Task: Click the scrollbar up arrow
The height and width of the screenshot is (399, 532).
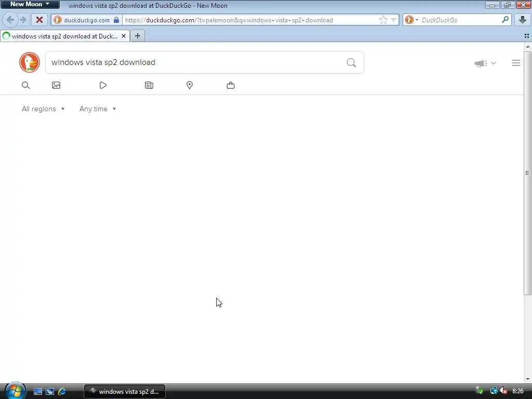Action: [527, 47]
